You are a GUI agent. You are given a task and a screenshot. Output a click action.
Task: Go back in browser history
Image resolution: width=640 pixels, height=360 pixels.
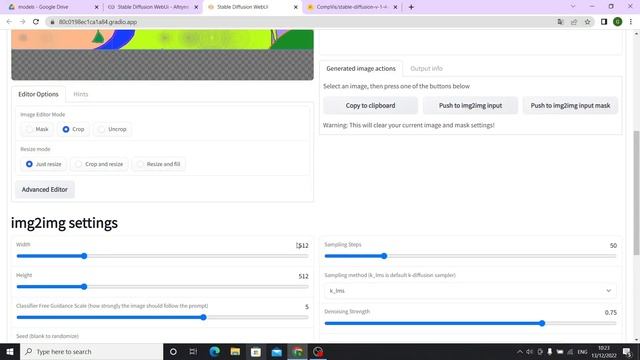[x=9, y=22]
